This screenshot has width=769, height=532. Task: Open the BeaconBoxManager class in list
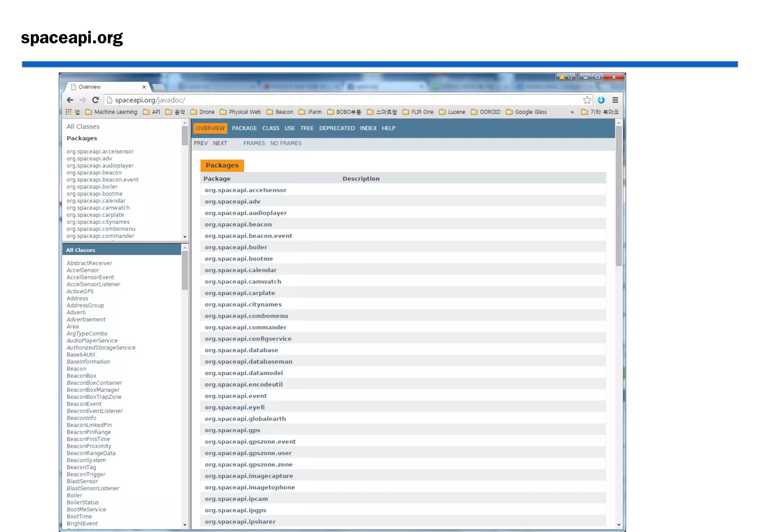[93, 390]
